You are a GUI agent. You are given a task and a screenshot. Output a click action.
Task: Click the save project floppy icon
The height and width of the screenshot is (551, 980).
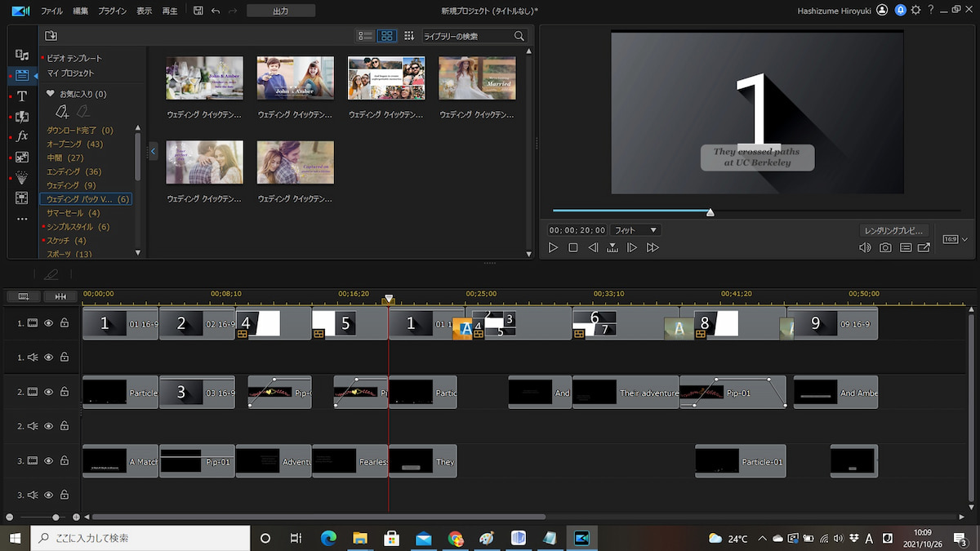[198, 11]
